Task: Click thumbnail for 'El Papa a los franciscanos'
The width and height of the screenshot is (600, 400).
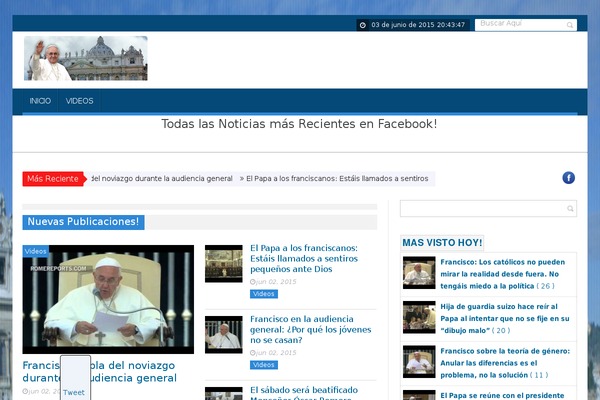Action: [x=223, y=264]
